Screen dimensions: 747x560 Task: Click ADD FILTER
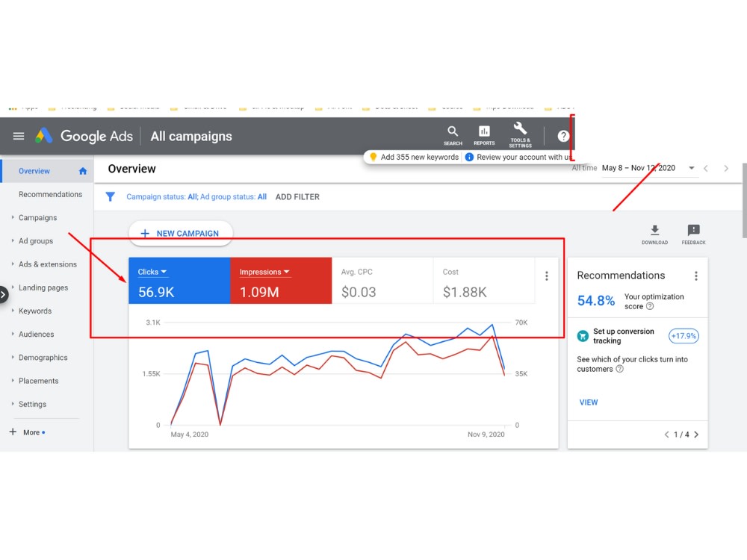click(x=297, y=196)
